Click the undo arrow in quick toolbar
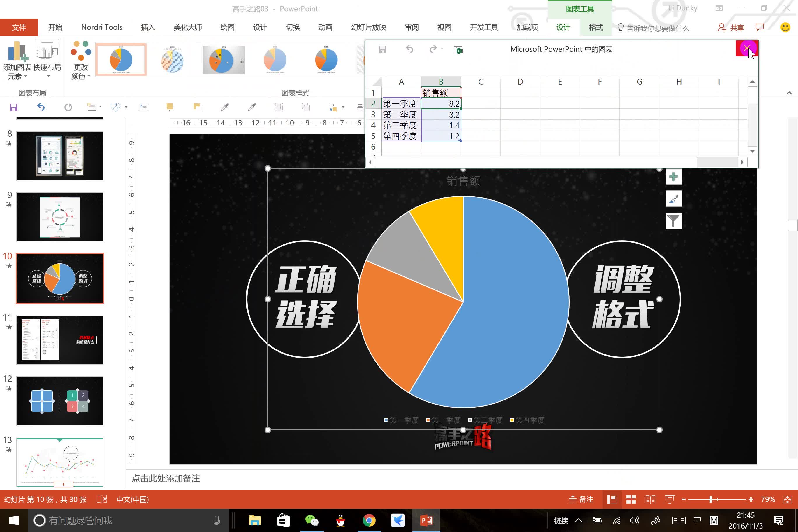798x532 pixels. point(41,107)
